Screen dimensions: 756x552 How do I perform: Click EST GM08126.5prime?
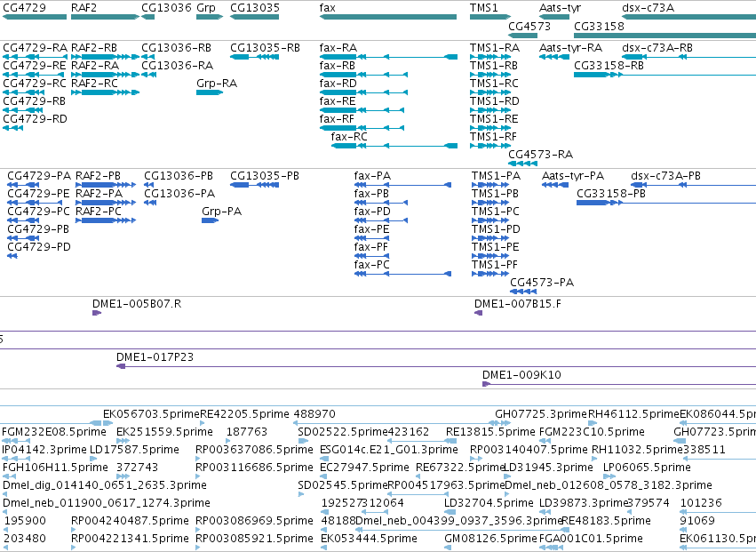pos(490,539)
